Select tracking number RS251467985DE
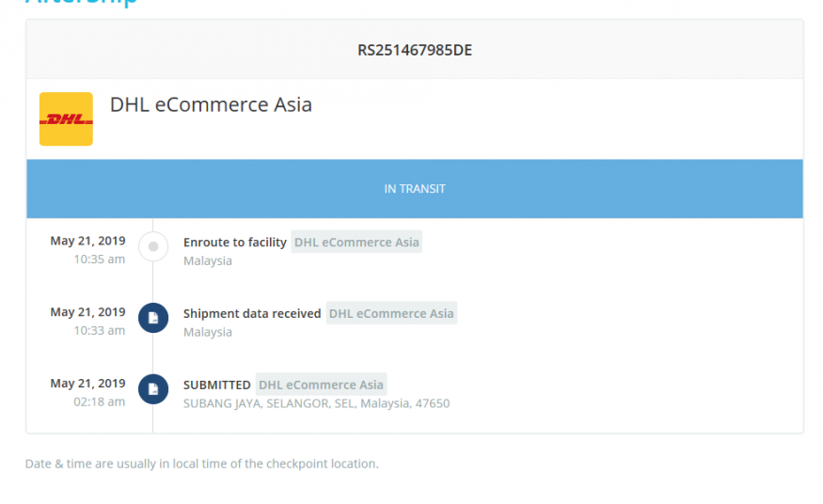 415,50
